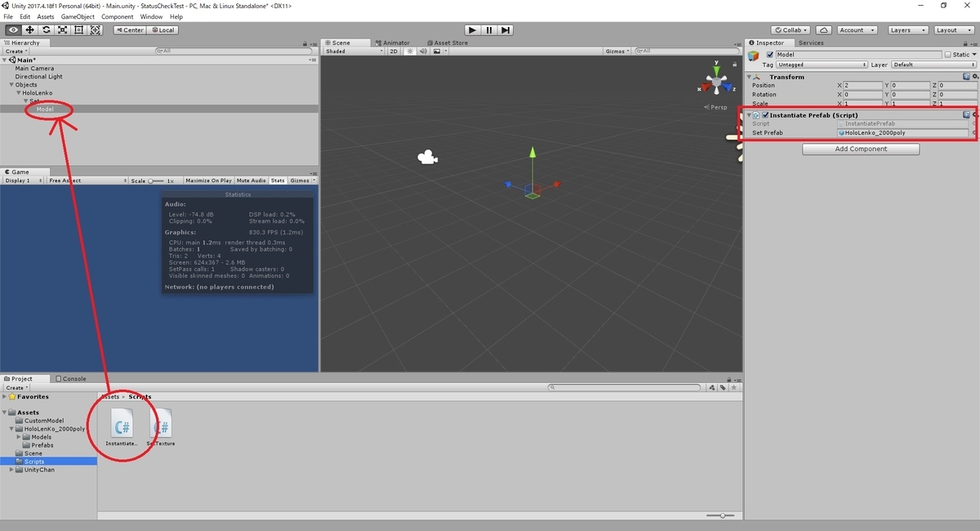The width and height of the screenshot is (980, 531).
Task: Open the Assets menu
Action: 46,16
